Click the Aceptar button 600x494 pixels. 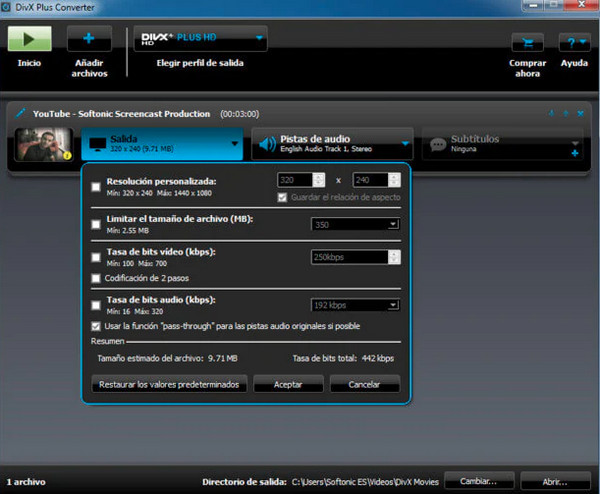click(288, 384)
